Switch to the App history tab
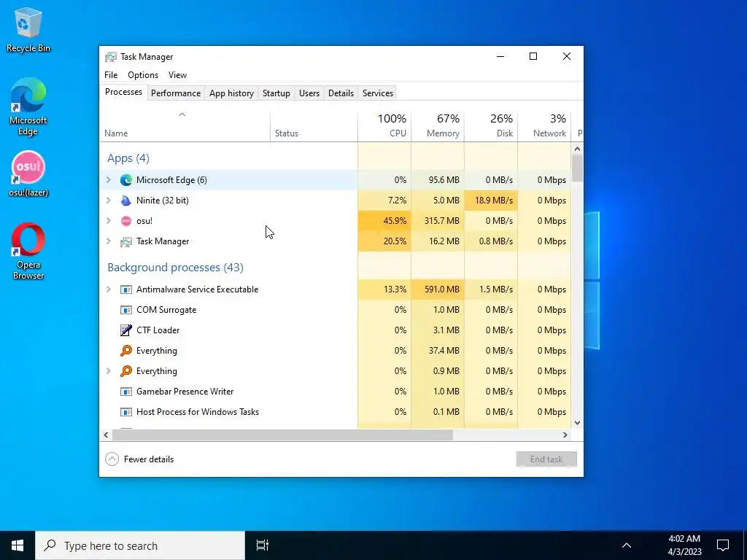 [x=231, y=93]
